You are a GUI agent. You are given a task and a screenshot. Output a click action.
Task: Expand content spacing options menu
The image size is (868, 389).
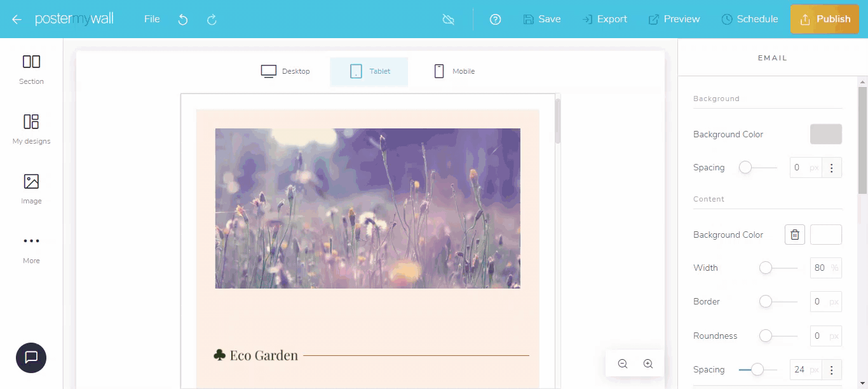(832, 369)
